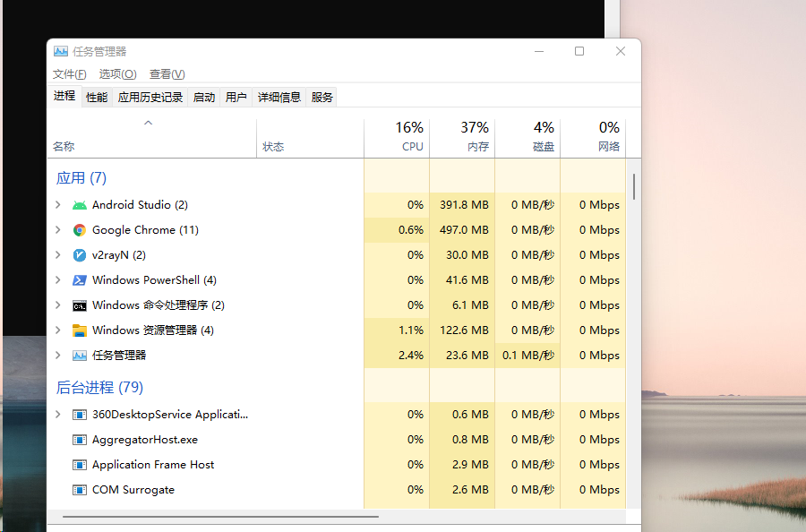Click the Windows 命令处理程序 icon
806x532 pixels.
pyautogui.click(x=80, y=305)
